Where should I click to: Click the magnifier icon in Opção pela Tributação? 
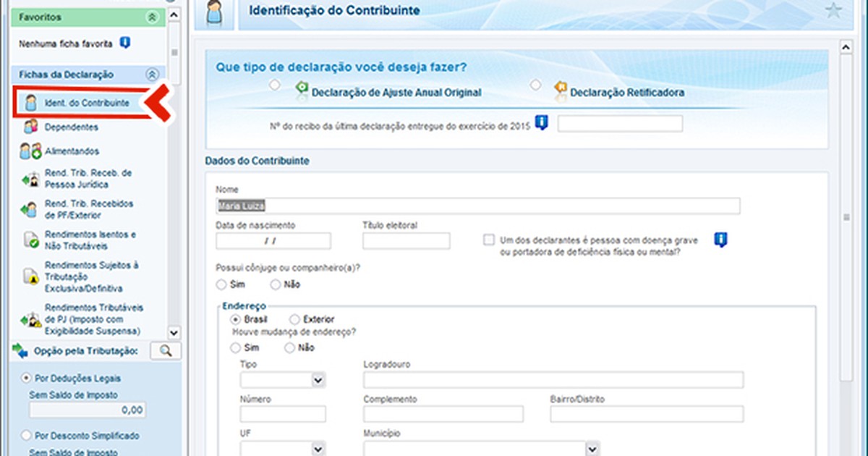pyautogui.click(x=165, y=350)
